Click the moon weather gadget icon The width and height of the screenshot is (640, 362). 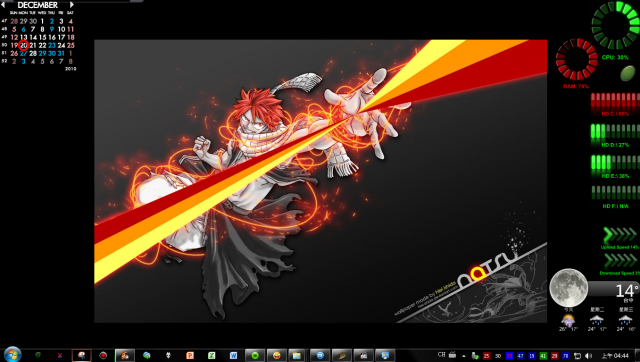pyautogui.click(x=569, y=288)
